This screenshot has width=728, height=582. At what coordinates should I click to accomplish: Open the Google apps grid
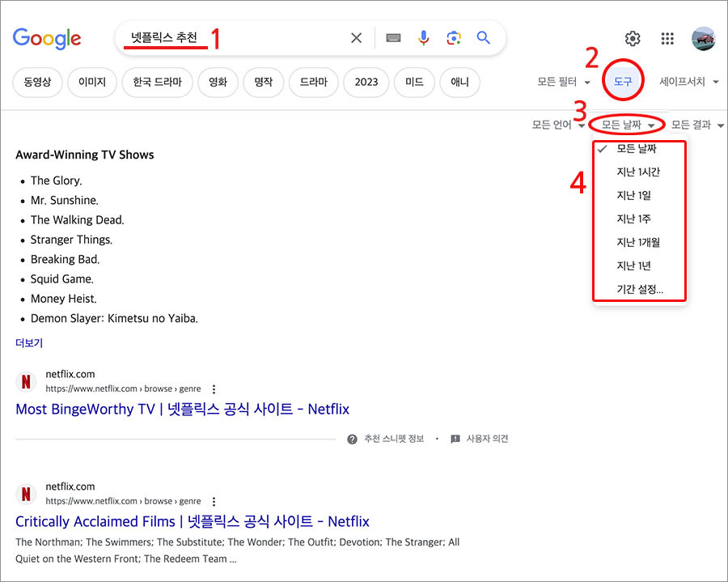click(667, 39)
